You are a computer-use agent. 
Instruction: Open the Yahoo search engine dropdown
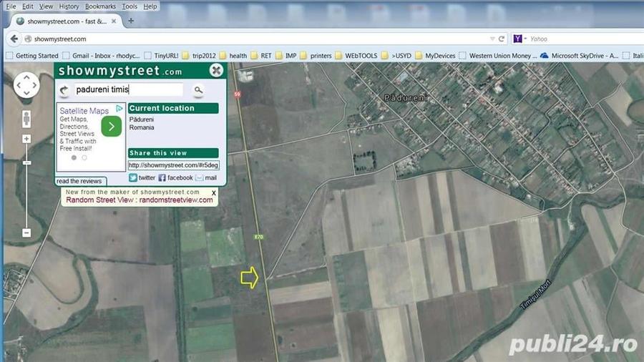click(519, 39)
